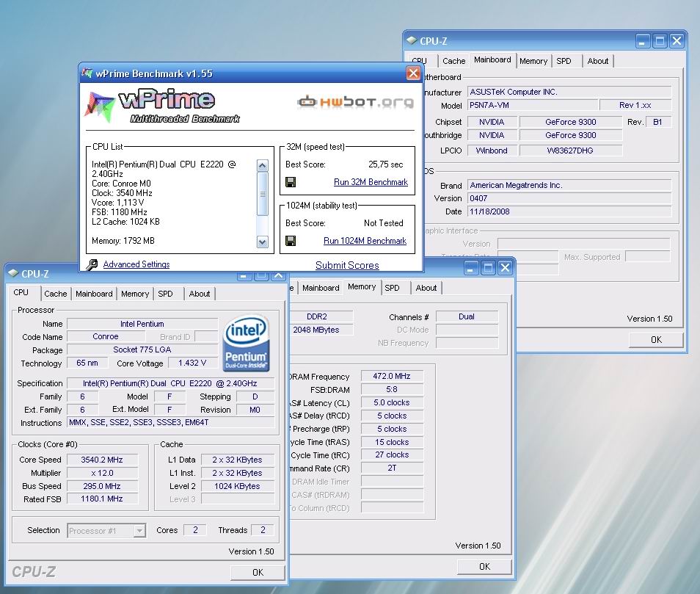
Task: Click Level 2 cache value 1024 KBytes
Action: pos(237,486)
